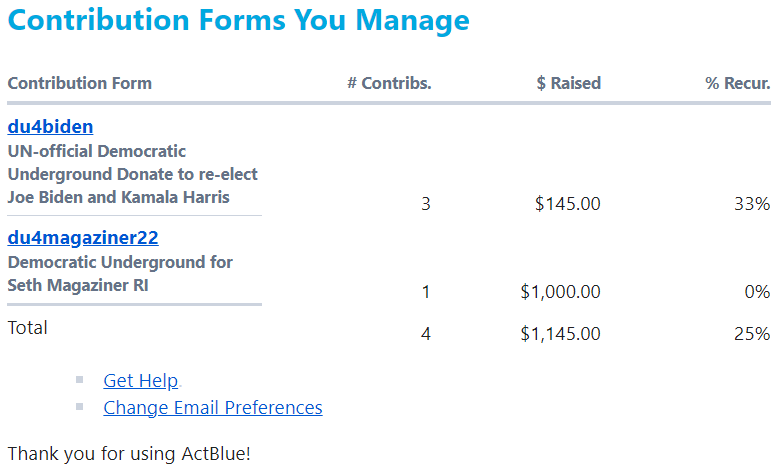The height and width of the screenshot is (474, 773).
Task: Click the # Contribs. column header
Action: (x=389, y=83)
